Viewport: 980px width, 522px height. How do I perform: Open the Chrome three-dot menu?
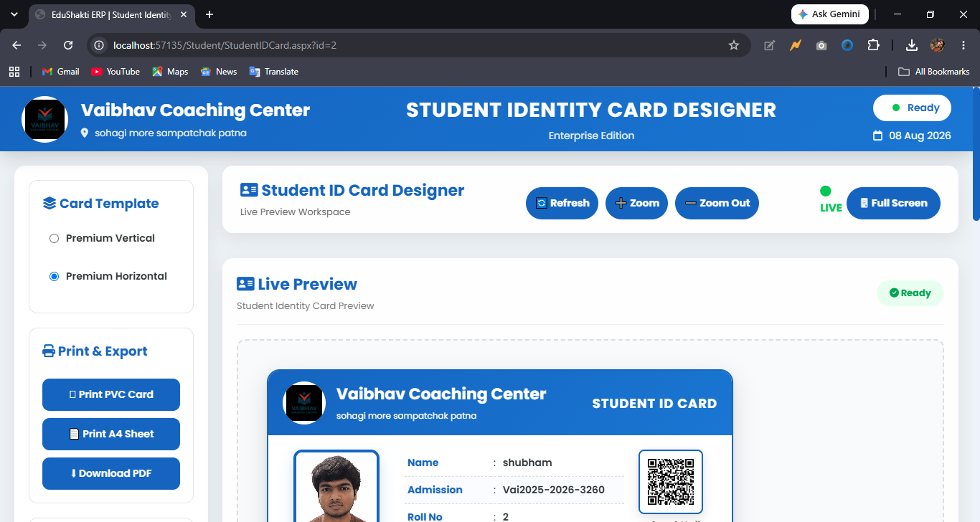963,45
